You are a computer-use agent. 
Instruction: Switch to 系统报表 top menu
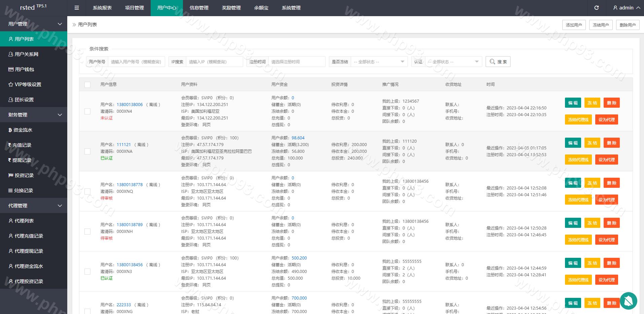coord(102,8)
